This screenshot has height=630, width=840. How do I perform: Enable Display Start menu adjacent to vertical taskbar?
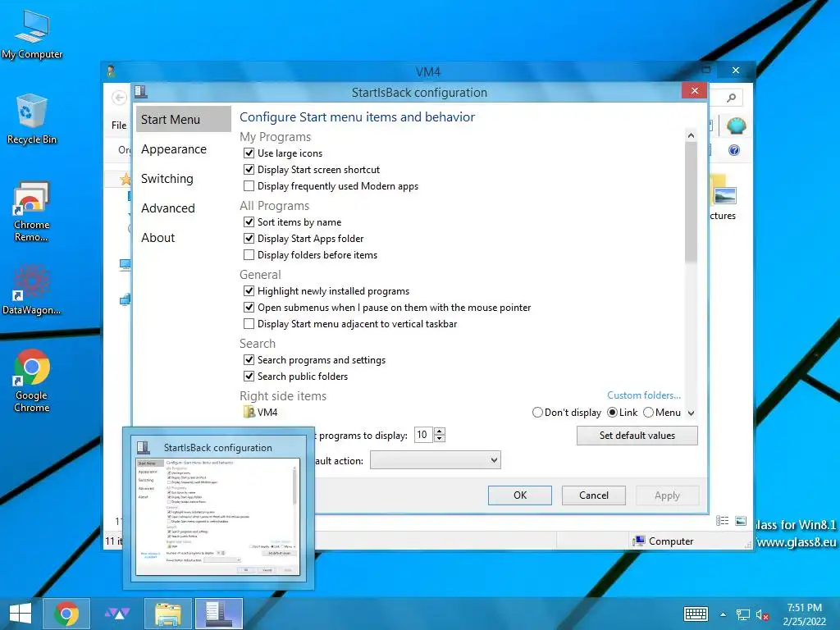[x=249, y=323]
